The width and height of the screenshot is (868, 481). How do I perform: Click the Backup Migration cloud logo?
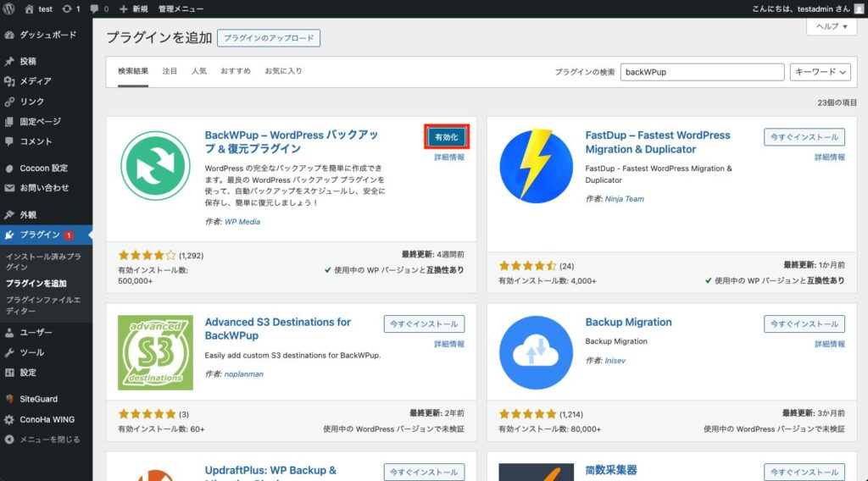click(x=536, y=353)
